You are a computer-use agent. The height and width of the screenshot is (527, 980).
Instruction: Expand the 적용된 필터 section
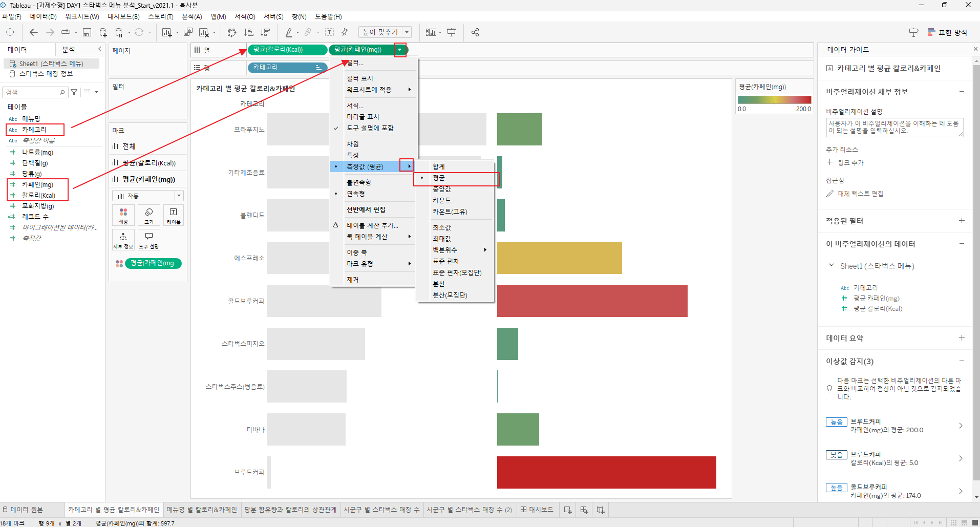click(962, 221)
